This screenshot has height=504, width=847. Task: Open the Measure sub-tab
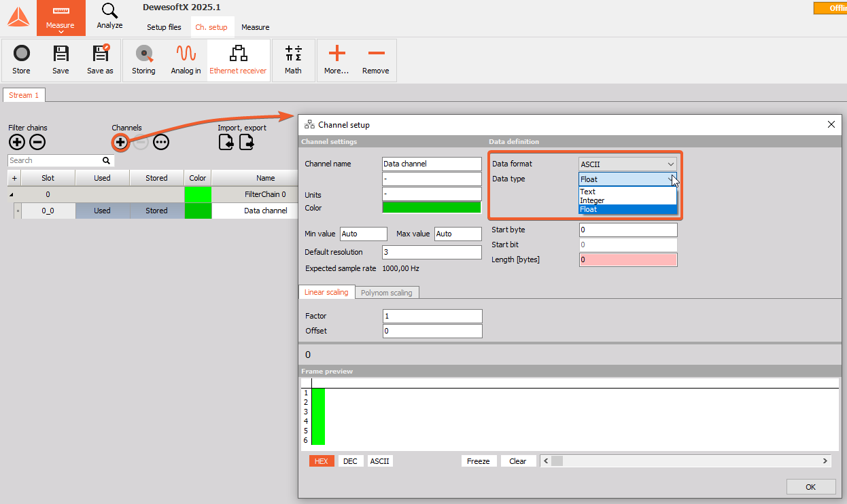[x=256, y=27]
